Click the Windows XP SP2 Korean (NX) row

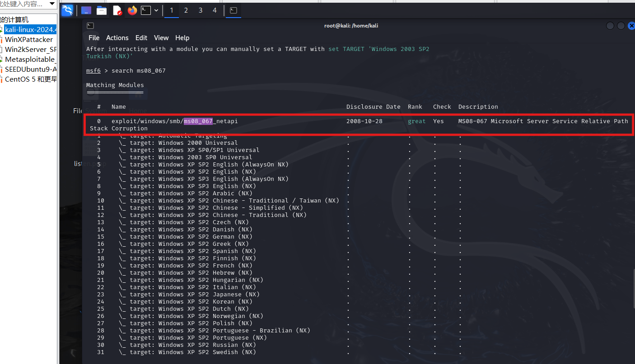[175, 301]
